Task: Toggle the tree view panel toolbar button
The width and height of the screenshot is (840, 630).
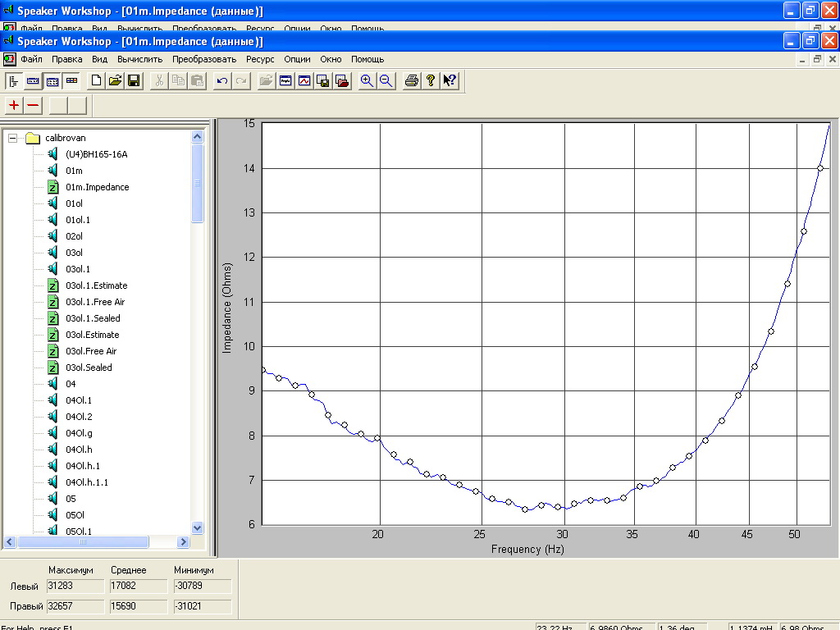Action: (14, 80)
